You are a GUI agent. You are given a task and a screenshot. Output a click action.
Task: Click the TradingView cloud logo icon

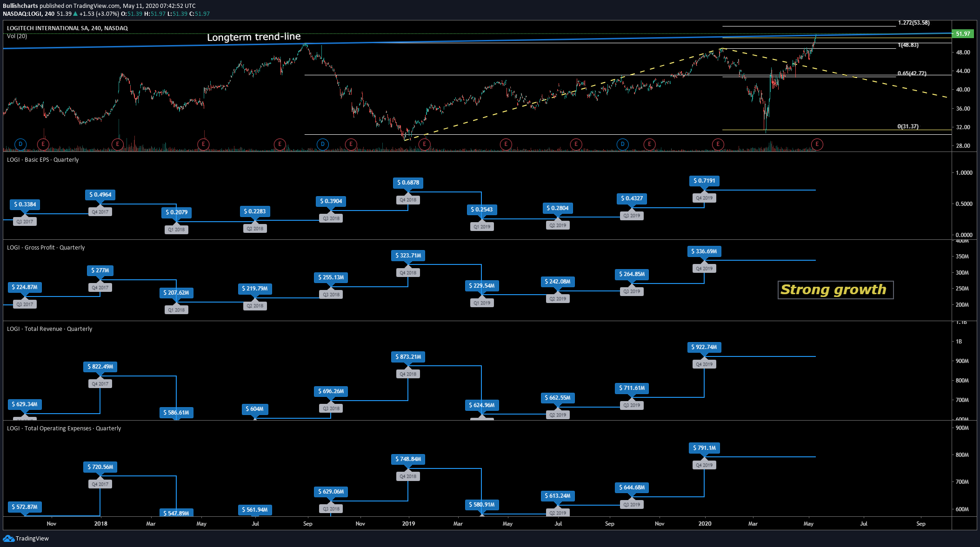click(8, 538)
